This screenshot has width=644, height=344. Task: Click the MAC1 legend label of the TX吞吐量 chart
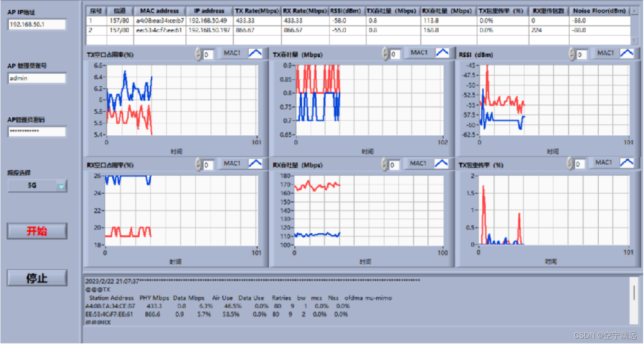click(419, 53)
